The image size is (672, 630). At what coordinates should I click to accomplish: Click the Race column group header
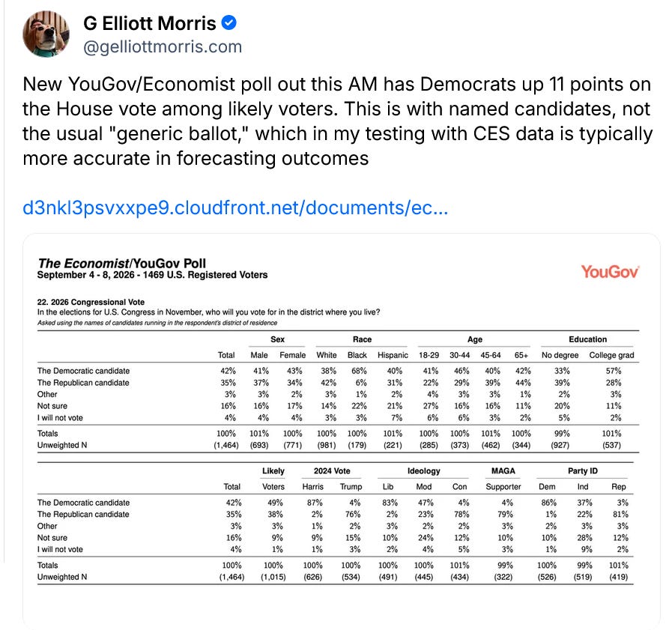point(362,339)
